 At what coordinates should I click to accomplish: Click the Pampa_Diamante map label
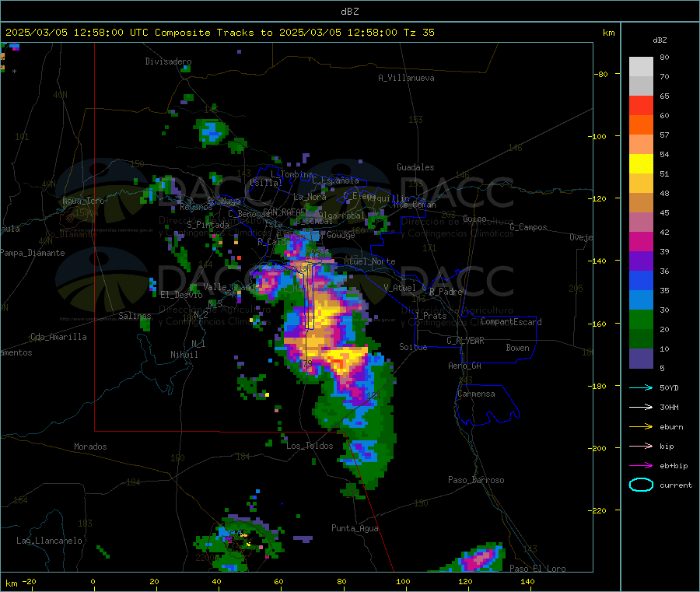tap(33, 253)
